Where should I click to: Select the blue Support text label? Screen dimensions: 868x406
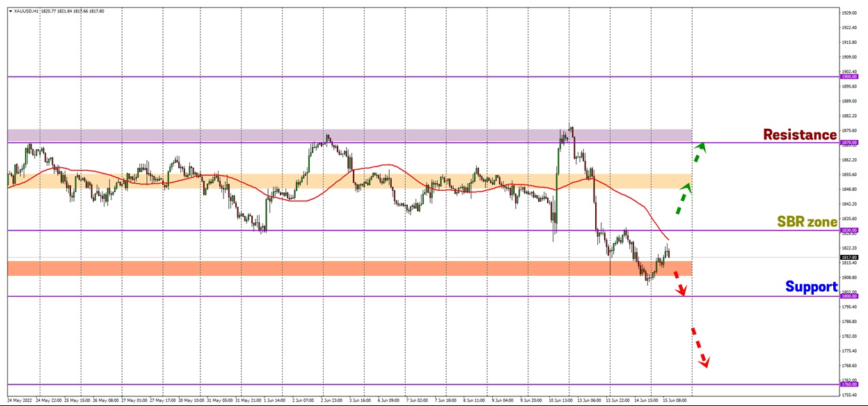click(811, 286)
